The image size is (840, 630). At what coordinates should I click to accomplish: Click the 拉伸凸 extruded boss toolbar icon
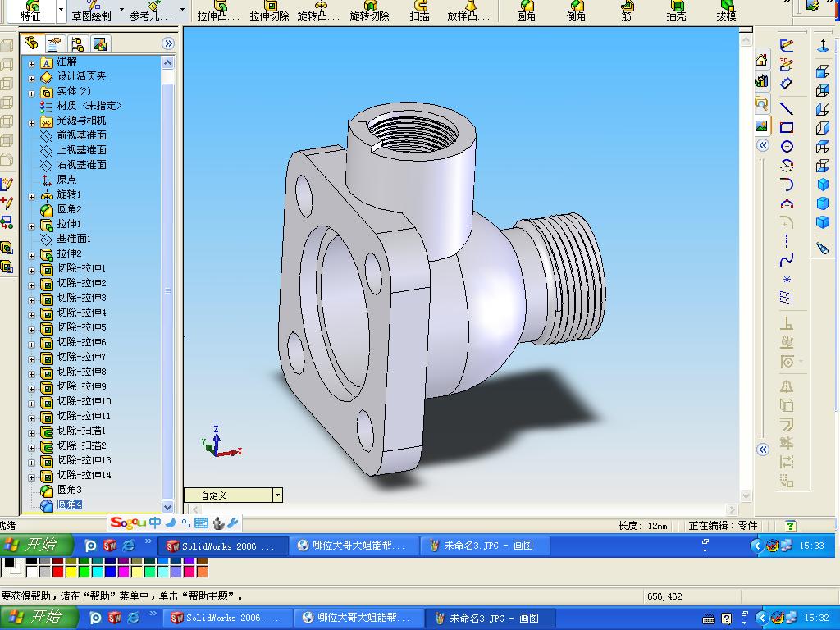pyautogui.click(x=220, y=10)
